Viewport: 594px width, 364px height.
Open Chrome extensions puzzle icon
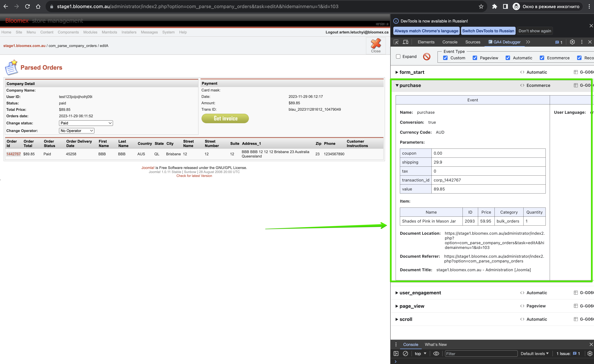point(494,7)
